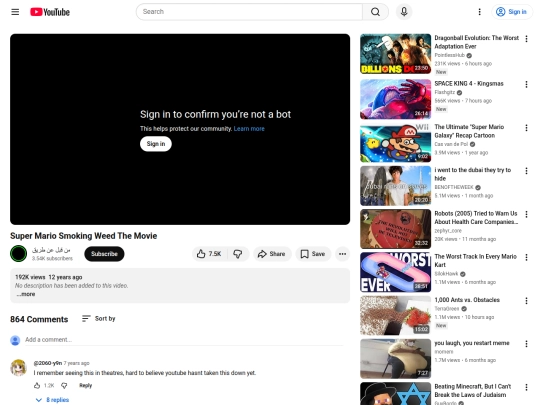Open the settings kebab menu in header
The image size is (540, 405).
pos(479,12)
